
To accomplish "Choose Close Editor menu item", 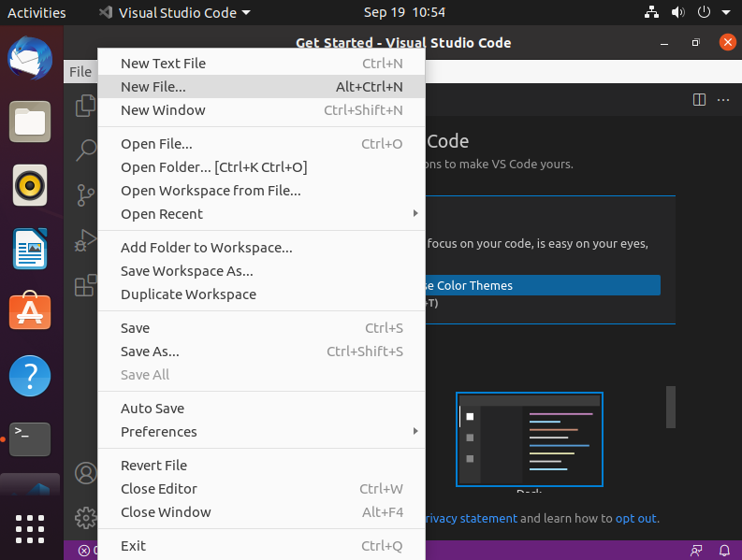I will [261, 489].
